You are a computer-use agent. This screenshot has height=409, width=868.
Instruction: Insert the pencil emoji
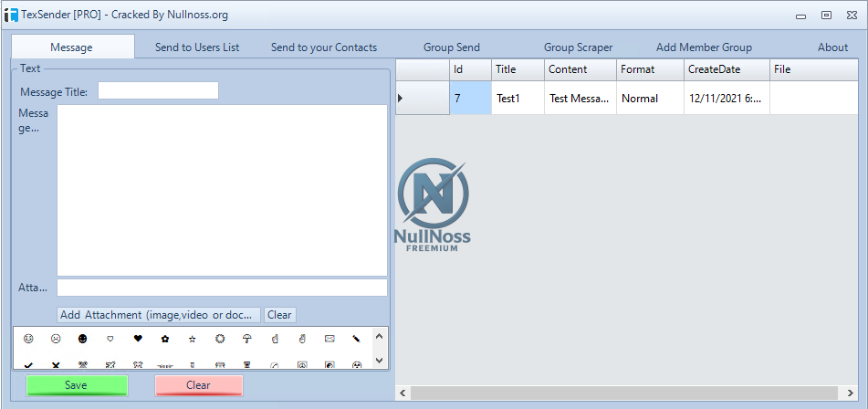357,339
